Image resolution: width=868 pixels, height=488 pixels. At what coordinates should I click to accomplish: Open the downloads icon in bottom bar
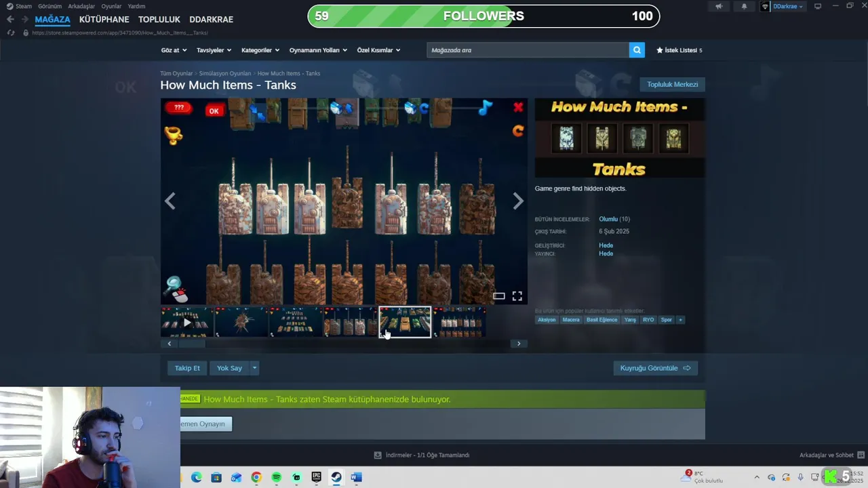378,455
